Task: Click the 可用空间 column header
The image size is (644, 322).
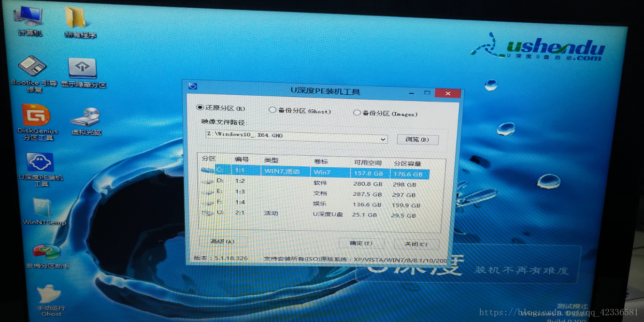Action: 368,162
